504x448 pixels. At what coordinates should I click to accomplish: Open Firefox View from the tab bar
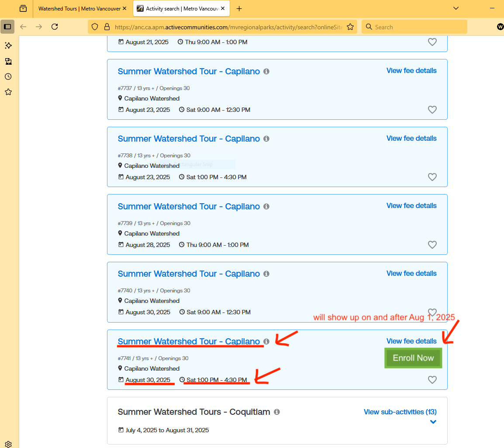[23, 9]
